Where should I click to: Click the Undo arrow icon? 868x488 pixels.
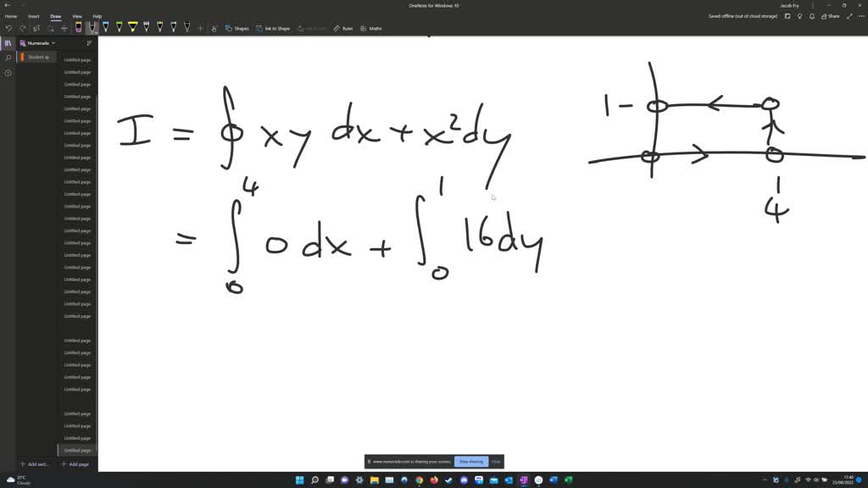coord(8,28)
